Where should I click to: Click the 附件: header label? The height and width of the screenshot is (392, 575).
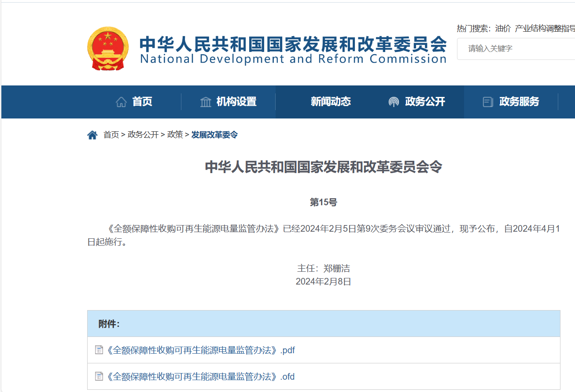[109, 324]
